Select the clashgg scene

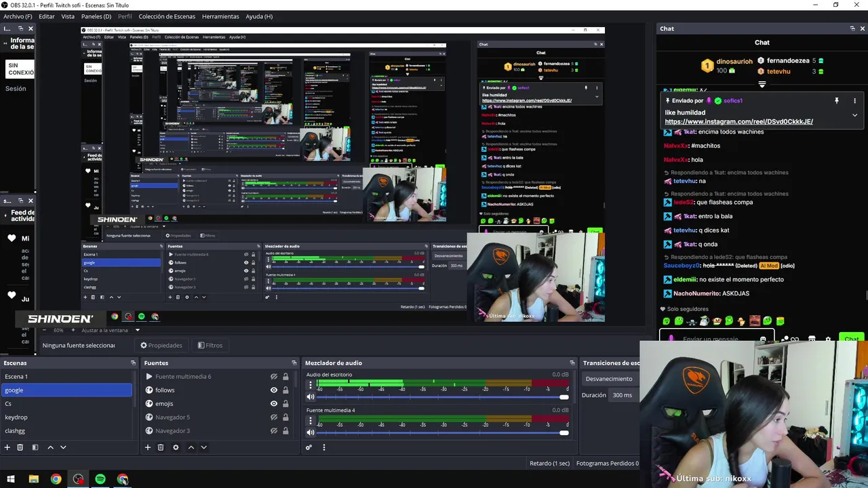(x=67, y=431)
